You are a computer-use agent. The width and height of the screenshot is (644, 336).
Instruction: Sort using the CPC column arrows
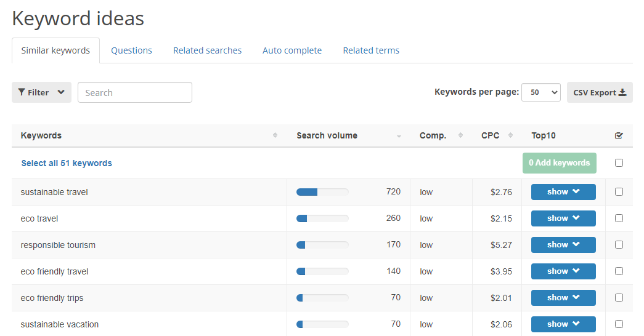click(510, 135)
